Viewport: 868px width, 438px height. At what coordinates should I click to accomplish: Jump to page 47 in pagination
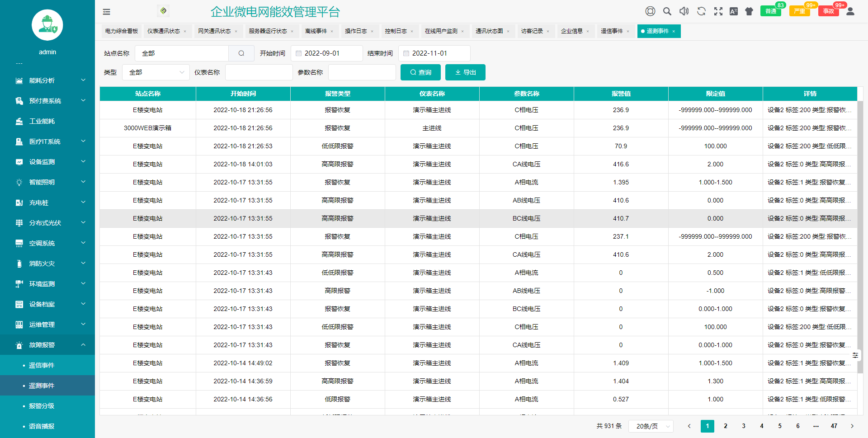(834, 426)
